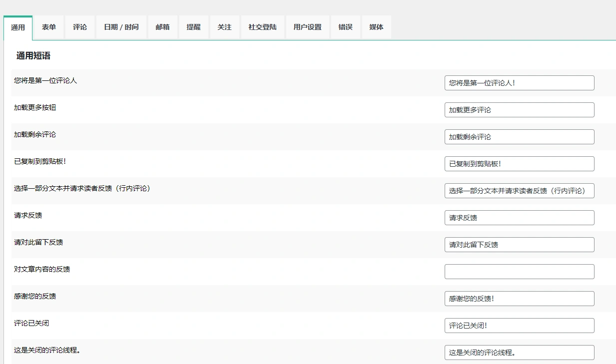
Task: Select the 请求反馈 input field
Action: [519, 217]
